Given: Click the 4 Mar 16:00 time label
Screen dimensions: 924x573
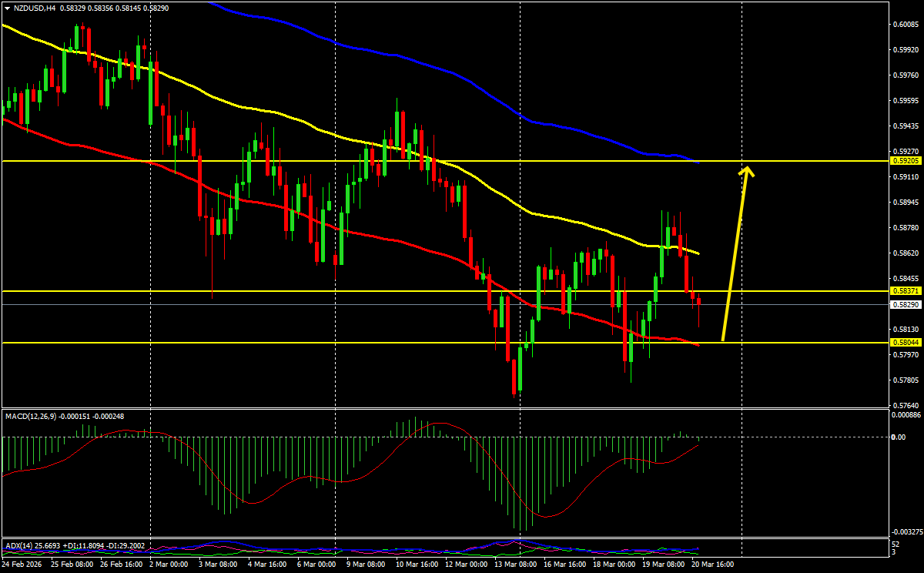Looking at the screenshot, I should 269,565.
